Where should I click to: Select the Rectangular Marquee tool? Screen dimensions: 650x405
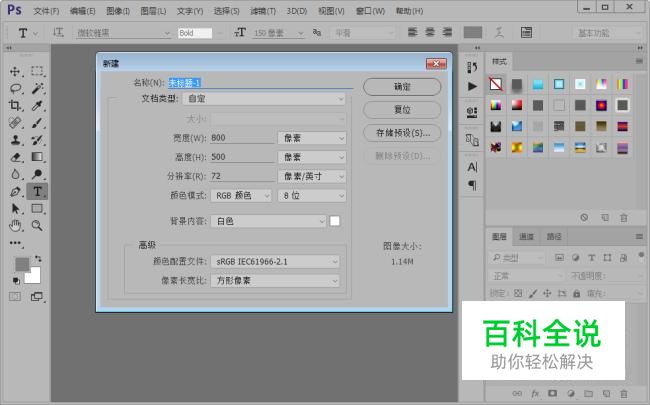[37, 71]
